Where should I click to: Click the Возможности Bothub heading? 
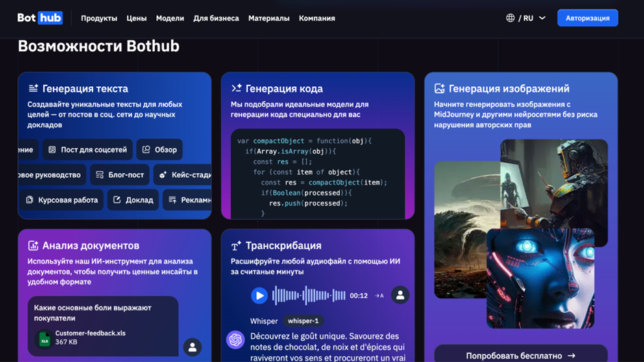tap(99, 46)
